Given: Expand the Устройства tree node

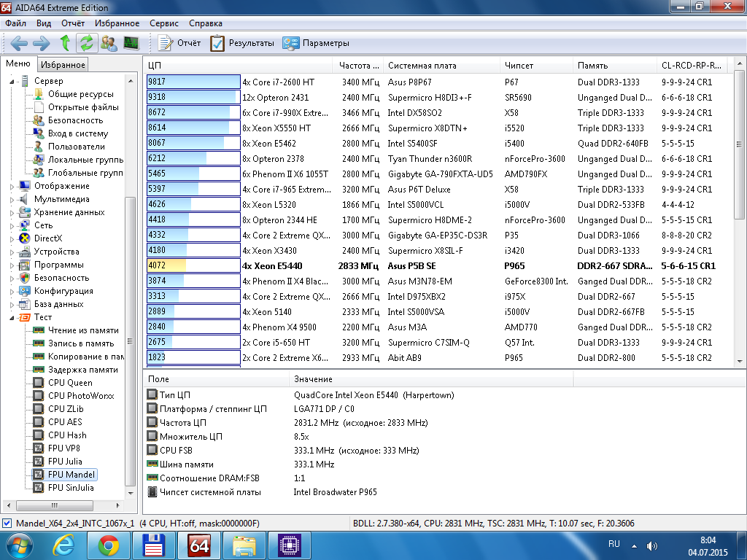Looking at the screenshot, I should [x=12, y=252].
